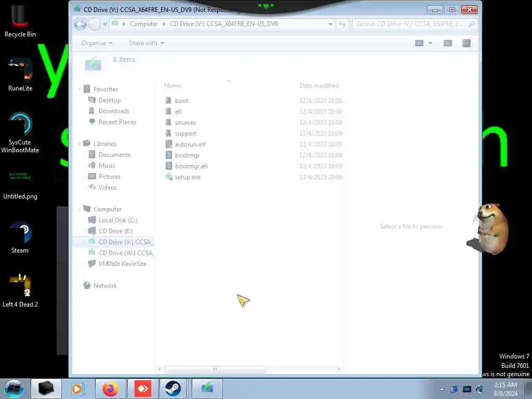
Task: Open Downloads under Favorites
Action: point(114,111)
